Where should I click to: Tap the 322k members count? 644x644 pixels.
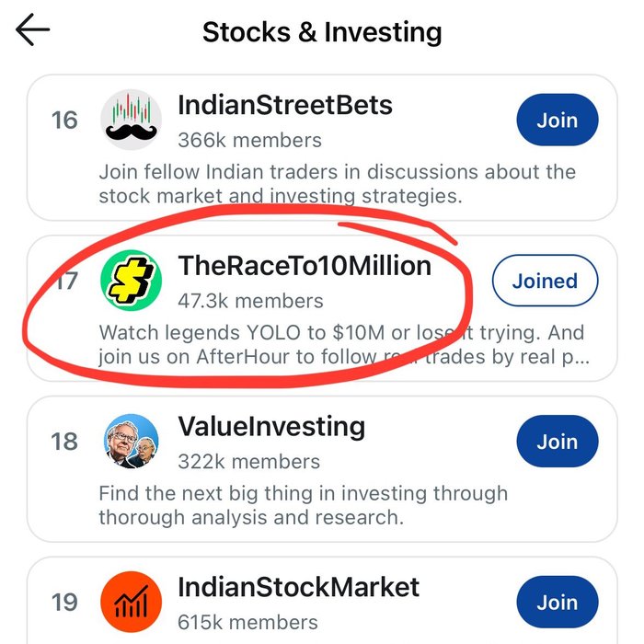(x=248, y=462)
